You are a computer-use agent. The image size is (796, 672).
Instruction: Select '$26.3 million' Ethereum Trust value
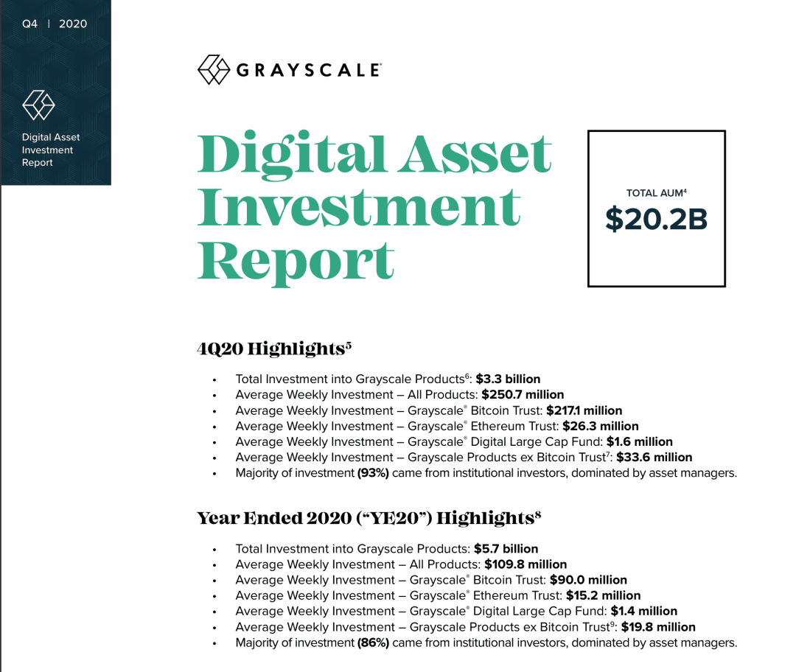tap(601, 427)
